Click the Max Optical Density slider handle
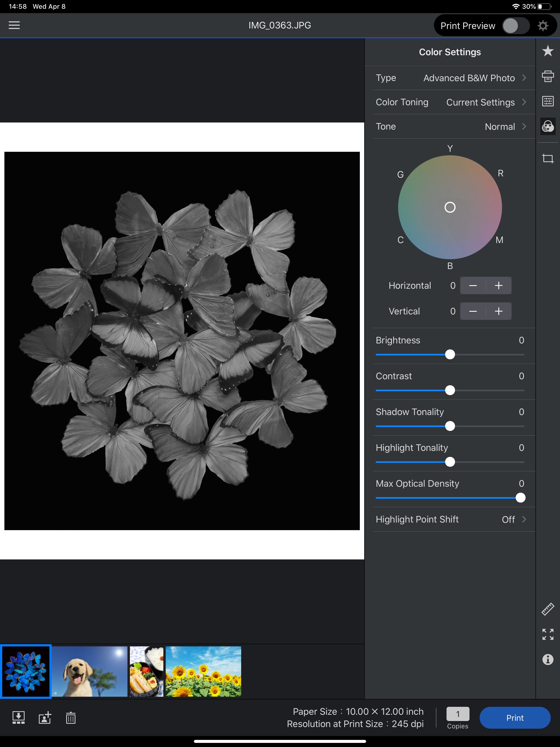Screen dimensions: 560x747 tap(520, 498)
